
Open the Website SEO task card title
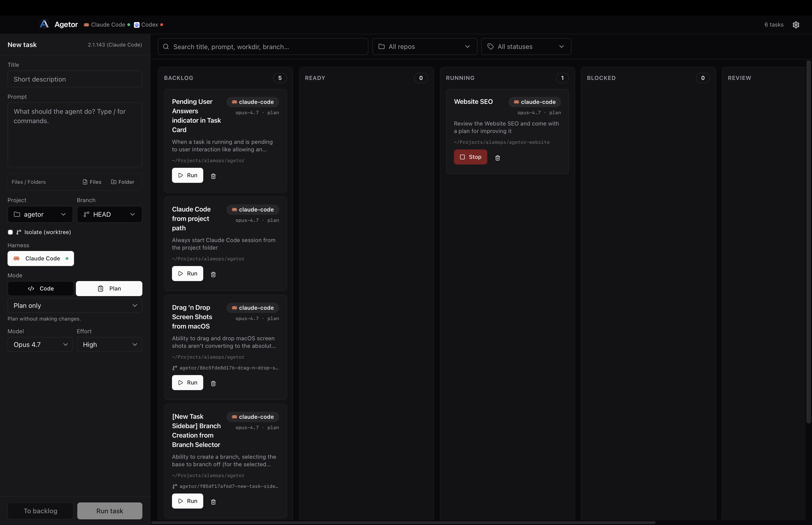[473, 102]
